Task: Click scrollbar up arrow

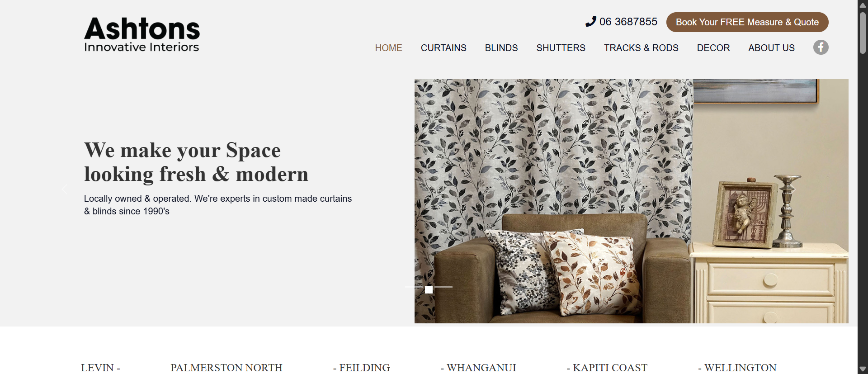Action: click(x=863, y=5)
